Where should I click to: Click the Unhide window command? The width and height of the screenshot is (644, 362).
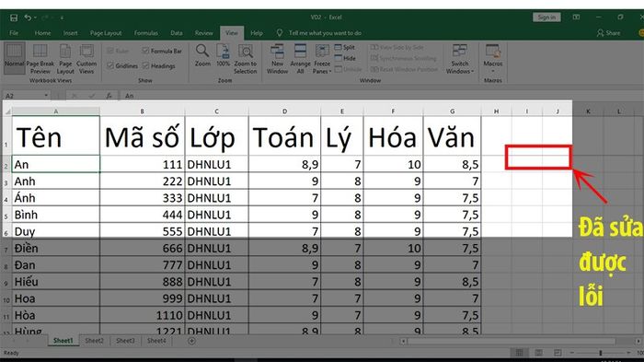pyautogui.click(x=349, y=69)
